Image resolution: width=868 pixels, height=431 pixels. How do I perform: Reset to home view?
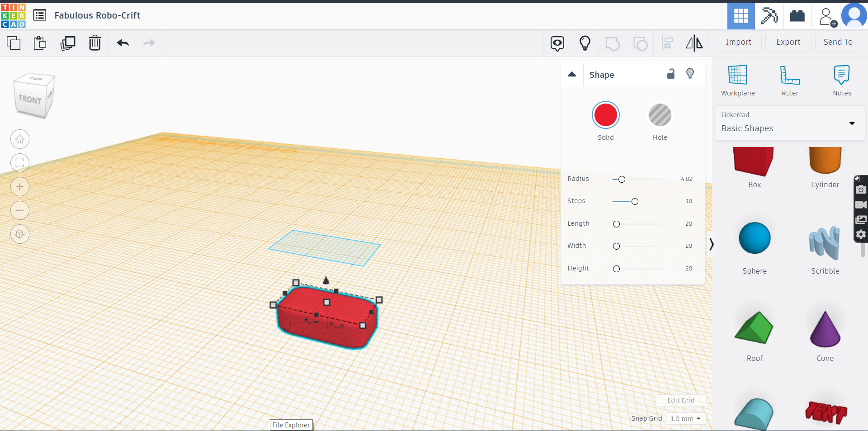tap(20, 139)
